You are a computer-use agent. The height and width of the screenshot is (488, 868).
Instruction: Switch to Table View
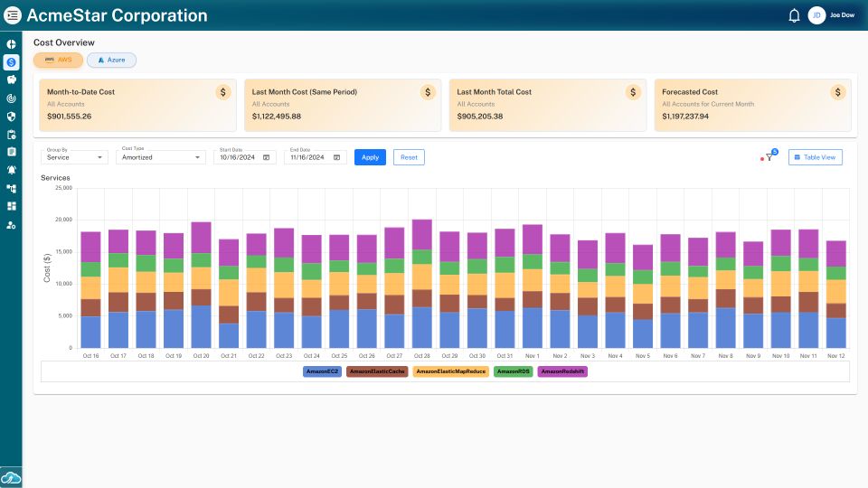(816, 157)
